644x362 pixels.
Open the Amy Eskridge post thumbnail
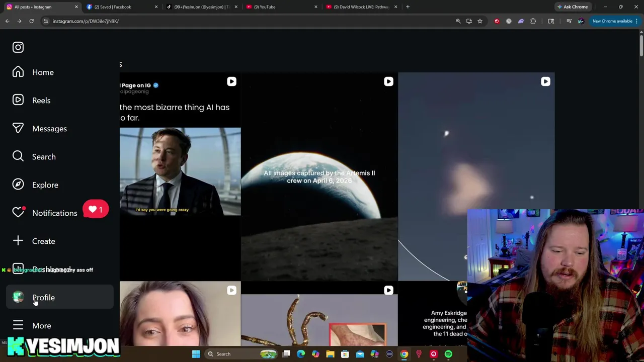[x=433, y=314]
